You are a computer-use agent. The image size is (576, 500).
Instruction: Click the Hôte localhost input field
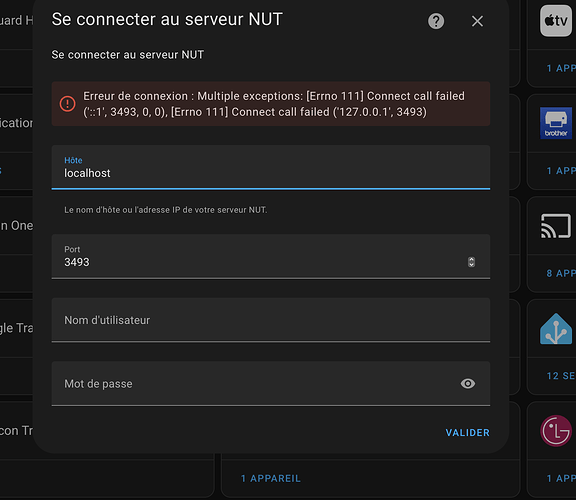[x=271, y=168]
